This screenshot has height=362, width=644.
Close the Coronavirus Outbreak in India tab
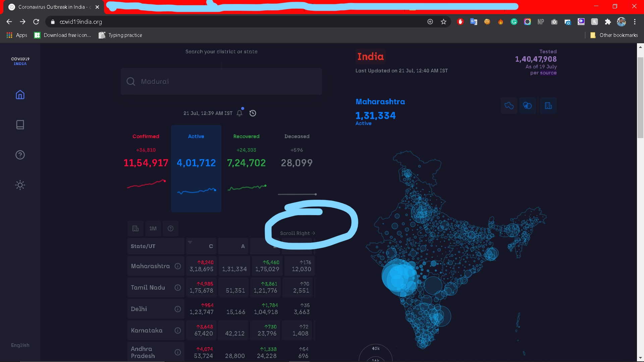pyautogui.click(x=97, y=7)
